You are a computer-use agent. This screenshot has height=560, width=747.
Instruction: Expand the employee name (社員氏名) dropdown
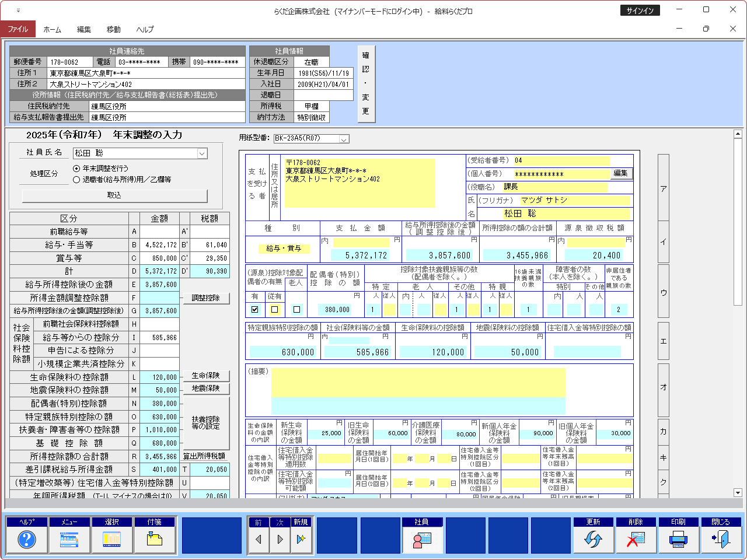pos(202,153)
